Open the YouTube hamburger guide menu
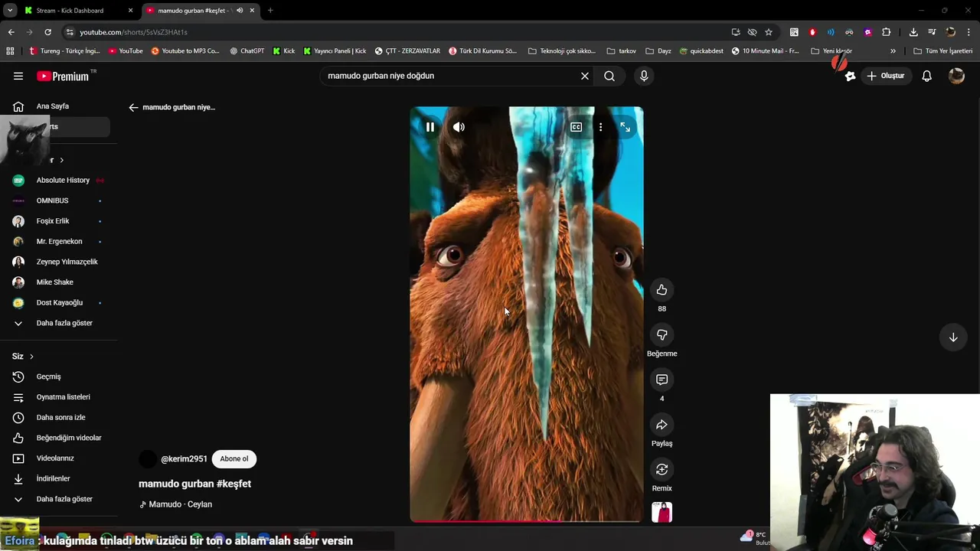This screenshot has height=551, width=980. pyautogui.click(x=18, y=76)
